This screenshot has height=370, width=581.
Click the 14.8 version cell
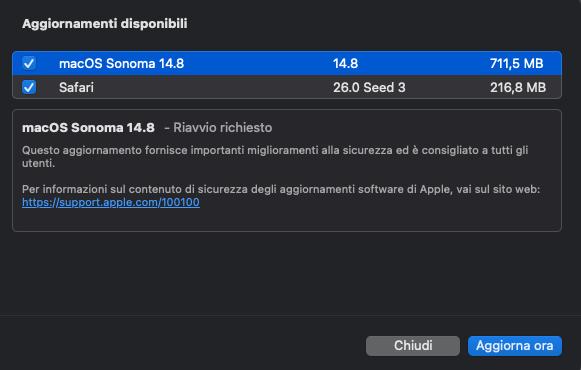345,63
